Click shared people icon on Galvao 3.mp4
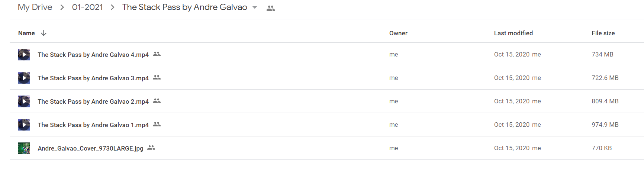The image size is (644, 171). pos(157,78)
